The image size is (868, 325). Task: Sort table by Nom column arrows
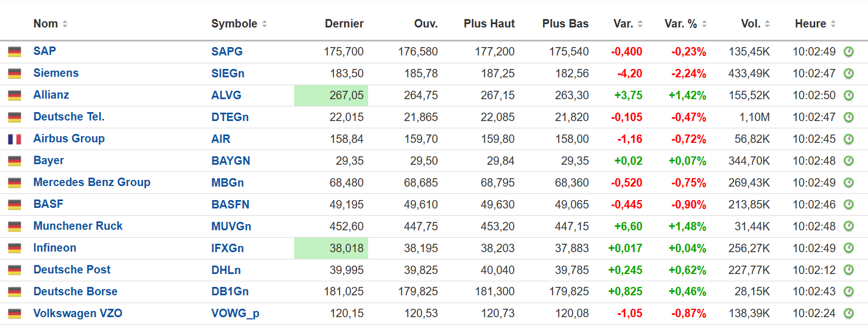pos(65,24)
